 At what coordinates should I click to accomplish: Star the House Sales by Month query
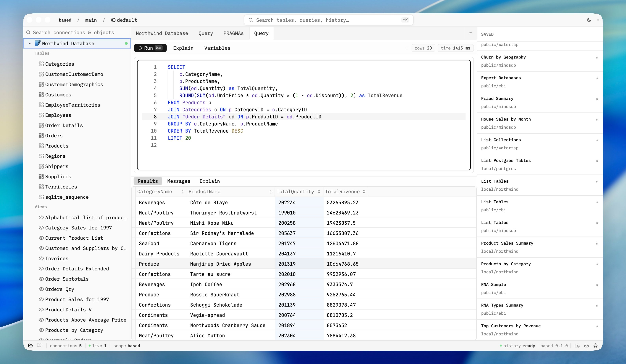click(x=597, y=119)
